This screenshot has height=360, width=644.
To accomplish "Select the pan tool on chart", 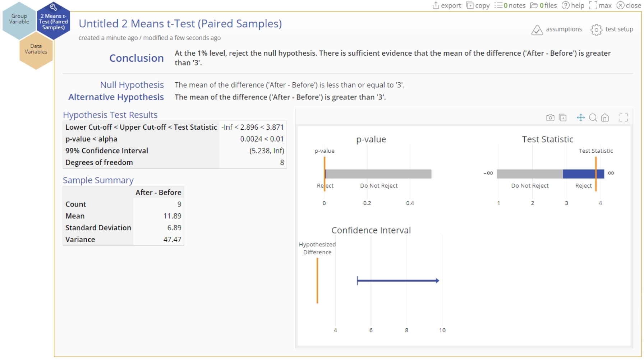I will click(580, 118).
